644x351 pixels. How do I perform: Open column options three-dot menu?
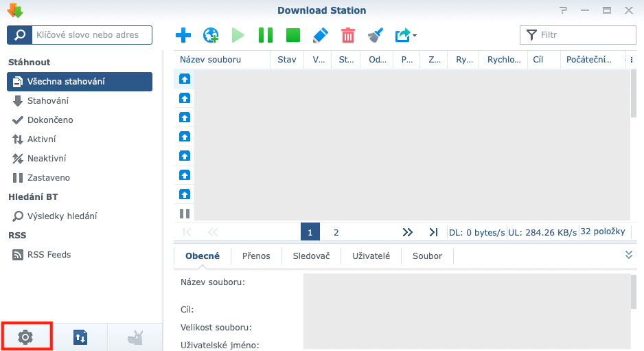point(632,60)
